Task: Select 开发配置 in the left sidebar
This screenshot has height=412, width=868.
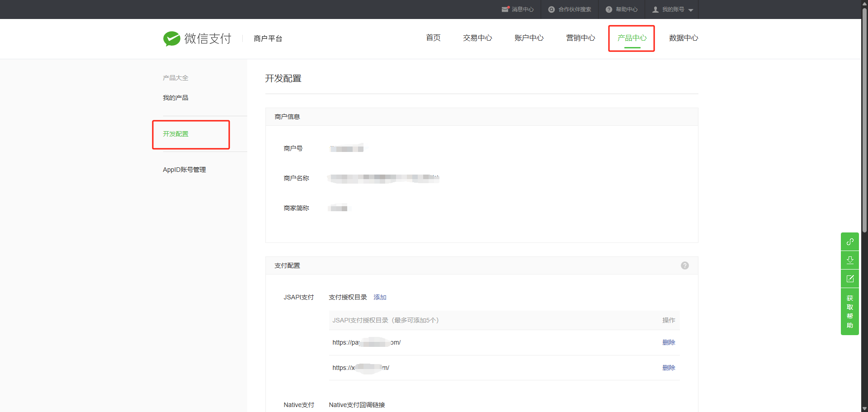Action: (175, 134)
